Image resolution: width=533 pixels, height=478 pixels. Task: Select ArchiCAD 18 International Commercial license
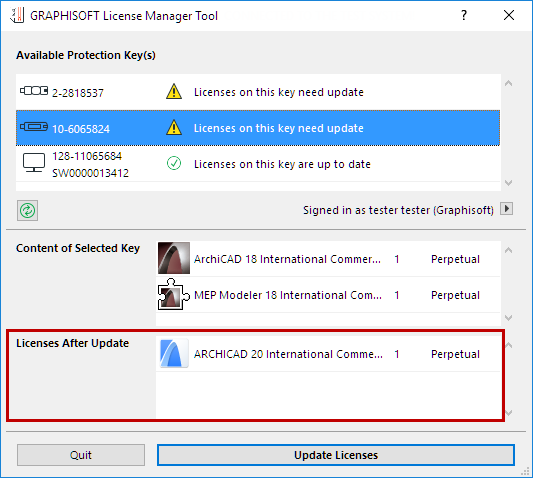(x=287, y=259)
